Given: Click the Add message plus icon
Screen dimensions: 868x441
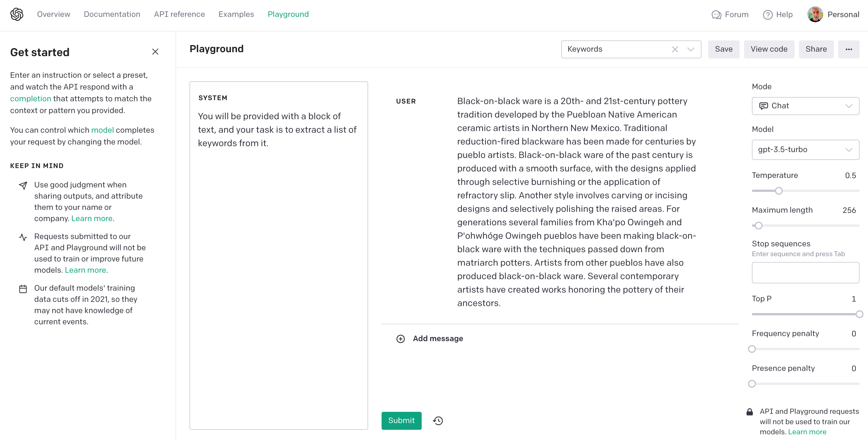Looking at the screenshot, I should point(401,338).
